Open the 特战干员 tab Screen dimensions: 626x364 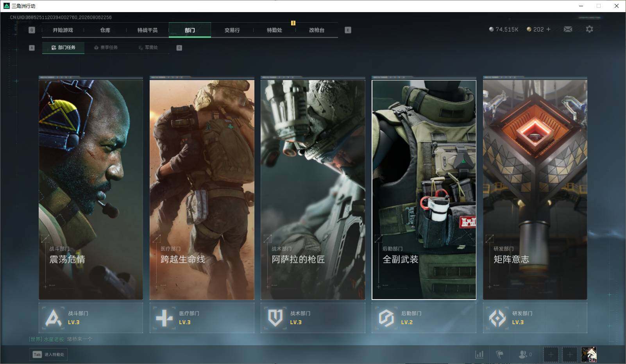click(x=147, y=30)
